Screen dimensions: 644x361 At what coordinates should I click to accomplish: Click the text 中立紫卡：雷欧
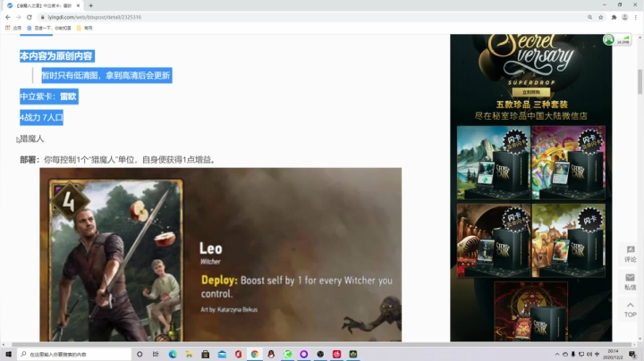(49, 97)
